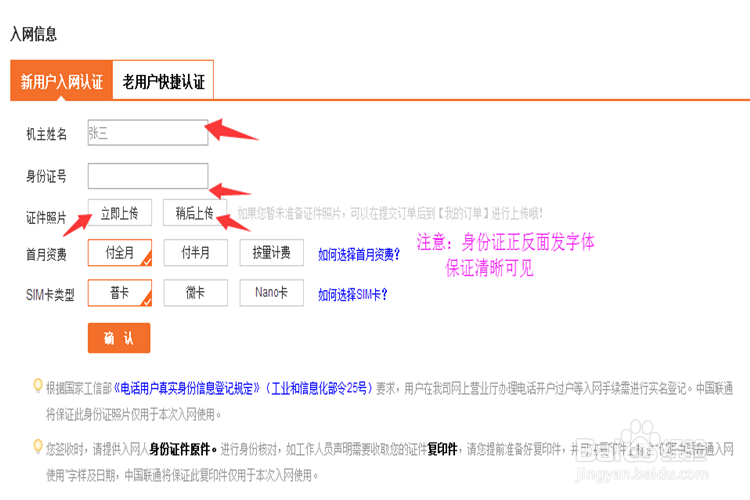750x500 pixels.
Task: Select 普卡 SIM card type
Action: 120,293
